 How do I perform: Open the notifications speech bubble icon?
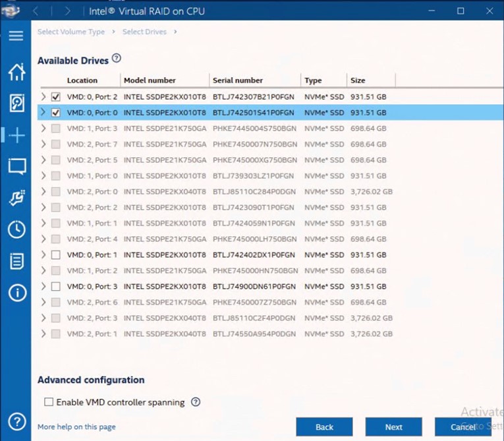17,167
